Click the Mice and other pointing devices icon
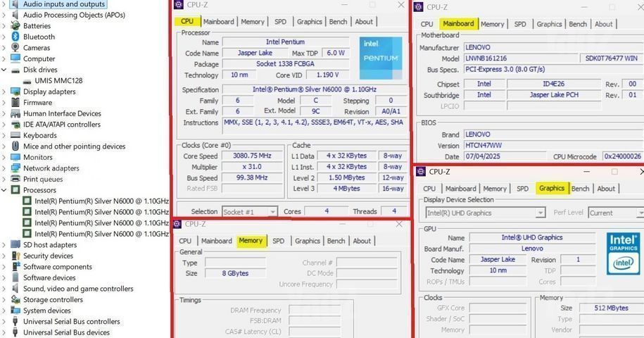 (15, 146)
